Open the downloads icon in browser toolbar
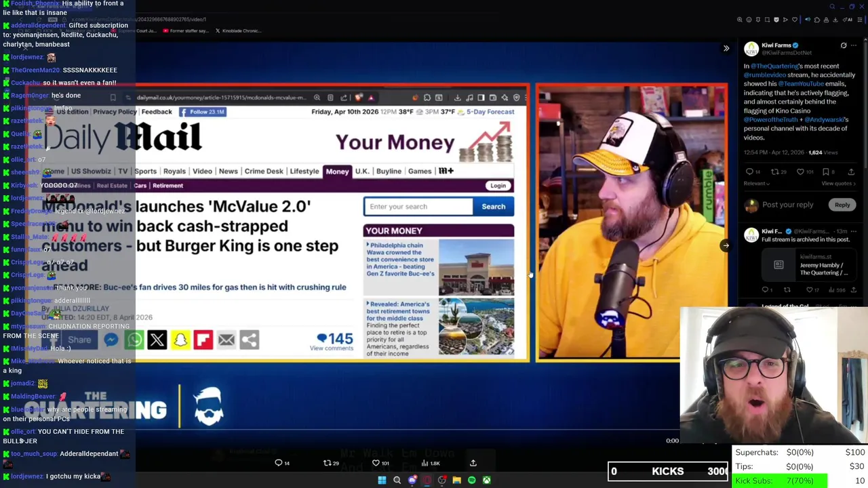 tap(458, 98)
